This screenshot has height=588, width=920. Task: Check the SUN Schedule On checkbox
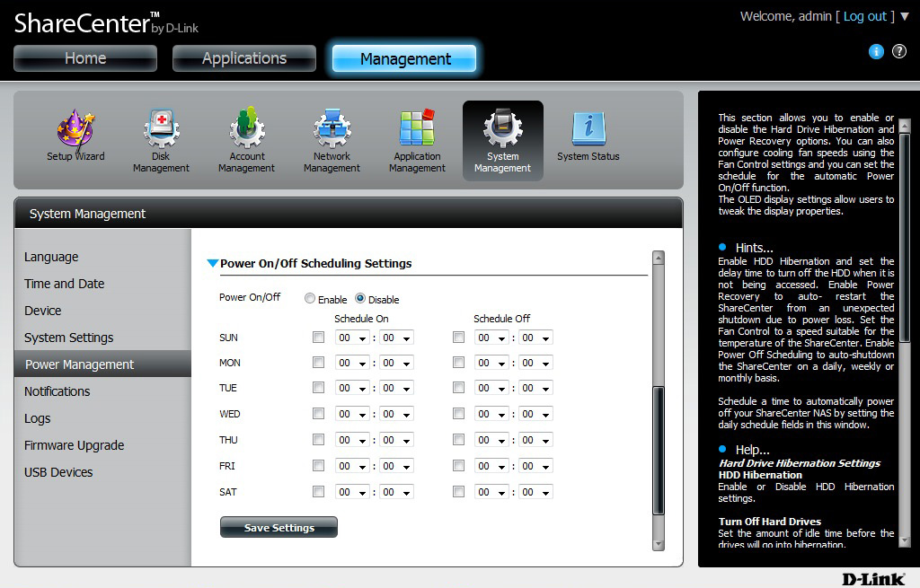(x=318, y=337)
